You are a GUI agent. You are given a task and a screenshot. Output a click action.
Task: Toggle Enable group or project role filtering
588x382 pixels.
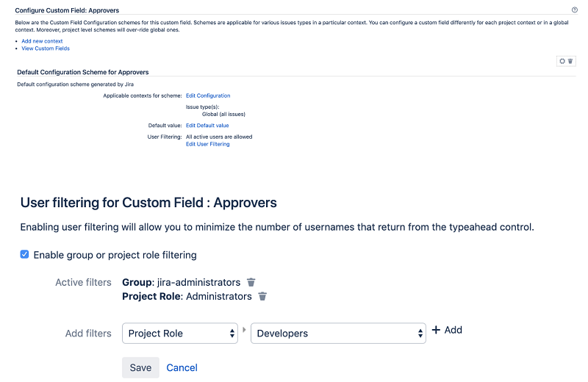tap(25, 255)
